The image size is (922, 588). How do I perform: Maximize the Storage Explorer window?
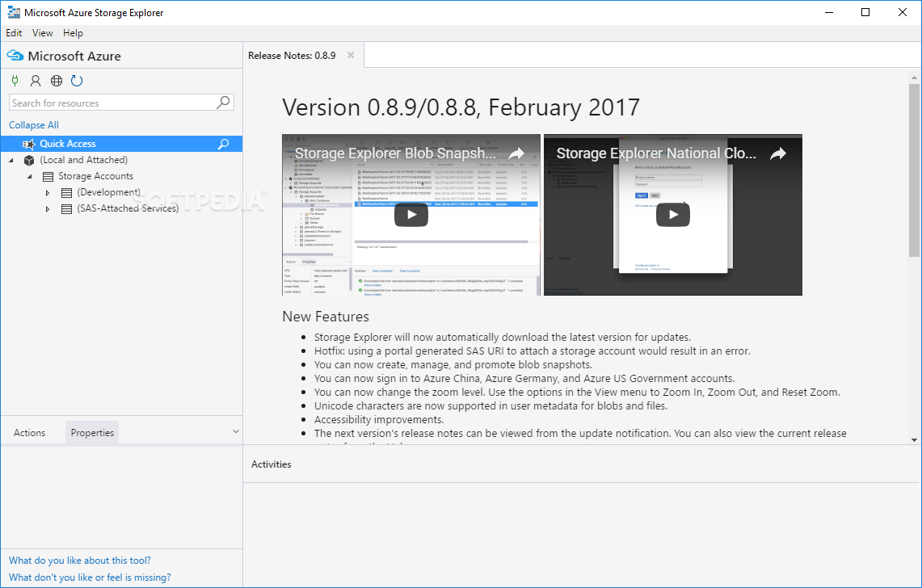(x=865, y=12)
